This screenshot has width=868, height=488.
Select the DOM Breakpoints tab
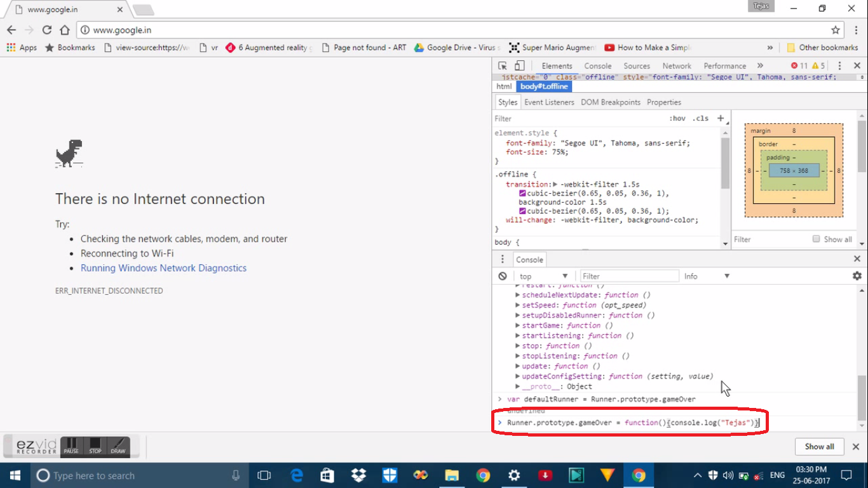coord(611,102)
